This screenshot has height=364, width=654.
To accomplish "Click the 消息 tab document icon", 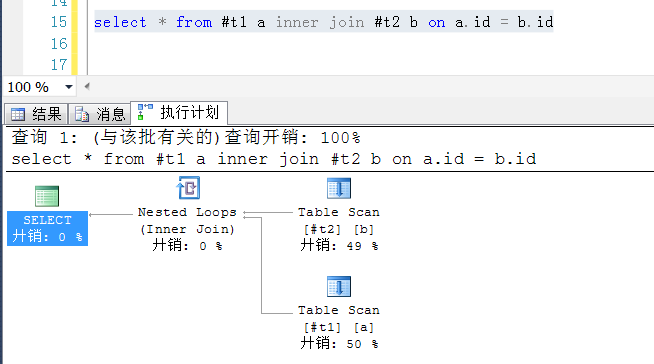I will (x=82, y=114).
